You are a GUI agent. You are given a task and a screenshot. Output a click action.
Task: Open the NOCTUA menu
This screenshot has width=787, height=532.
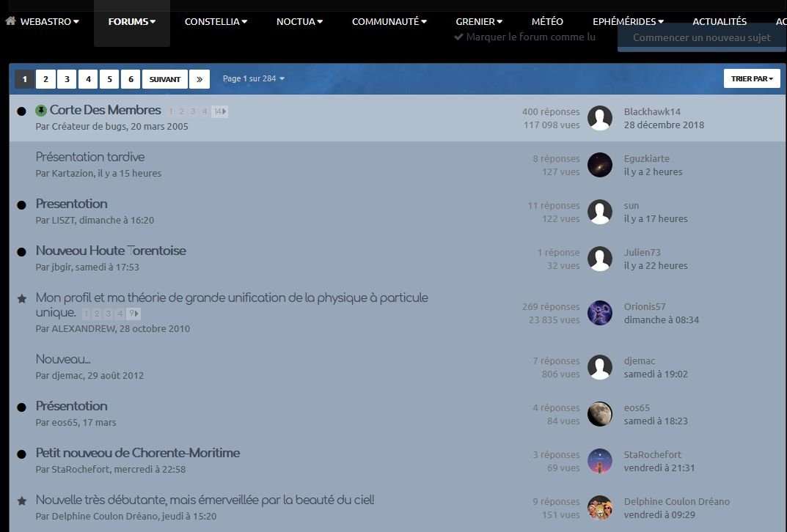click(300, 21)
